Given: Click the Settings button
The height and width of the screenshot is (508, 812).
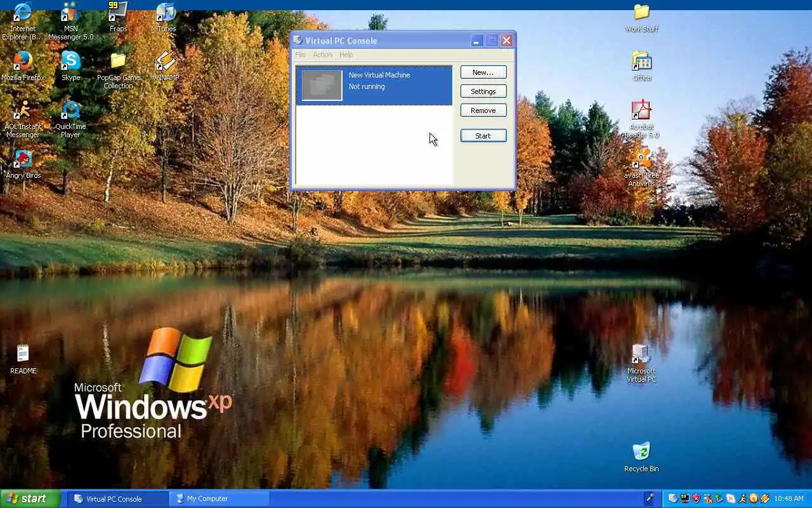Looking at the screenshot, I should (483, 91).
